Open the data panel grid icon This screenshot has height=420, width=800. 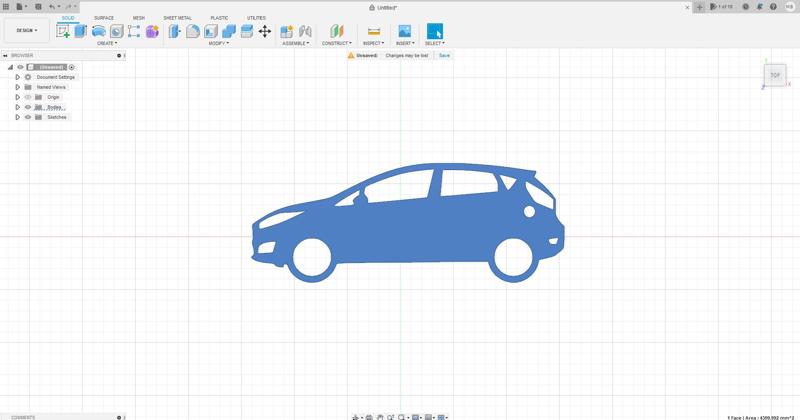pyautogui.click(x=6, y=7)
